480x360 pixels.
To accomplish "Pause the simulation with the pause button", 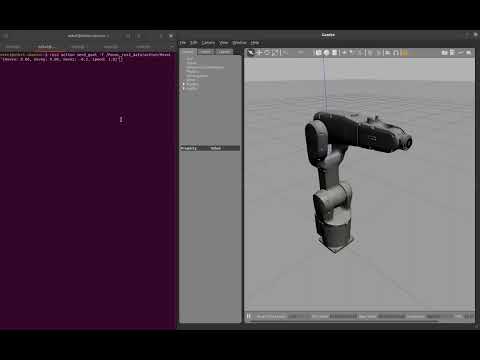I will coord(249,316).
